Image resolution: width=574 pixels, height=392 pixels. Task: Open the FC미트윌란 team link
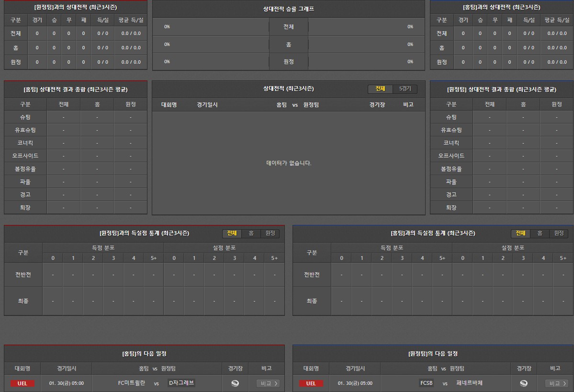click(131, 383)
